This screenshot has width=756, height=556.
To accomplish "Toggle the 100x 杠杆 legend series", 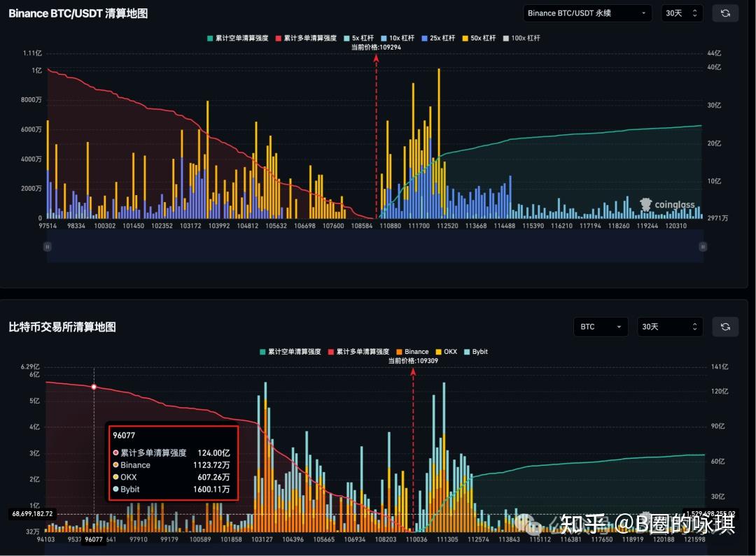I will [521, 38].
